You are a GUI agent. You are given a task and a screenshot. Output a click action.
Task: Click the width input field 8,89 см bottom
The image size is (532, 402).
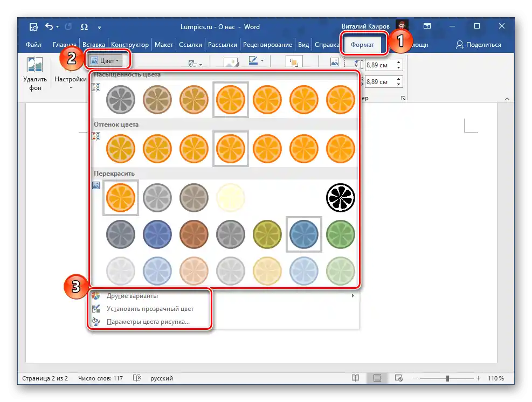(x=380, y=82)
